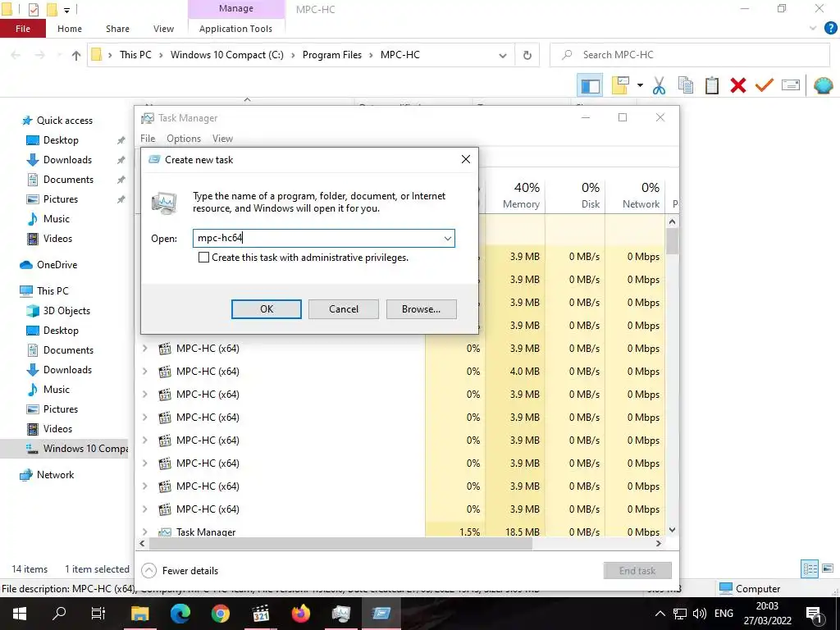
Task: Open the notification center icon
Action: (815, 614)
